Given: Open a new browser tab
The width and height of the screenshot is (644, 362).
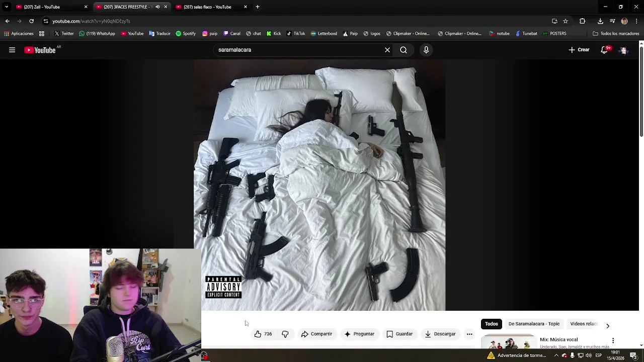Looking at the screenshot, I should [x=257, y=7].
